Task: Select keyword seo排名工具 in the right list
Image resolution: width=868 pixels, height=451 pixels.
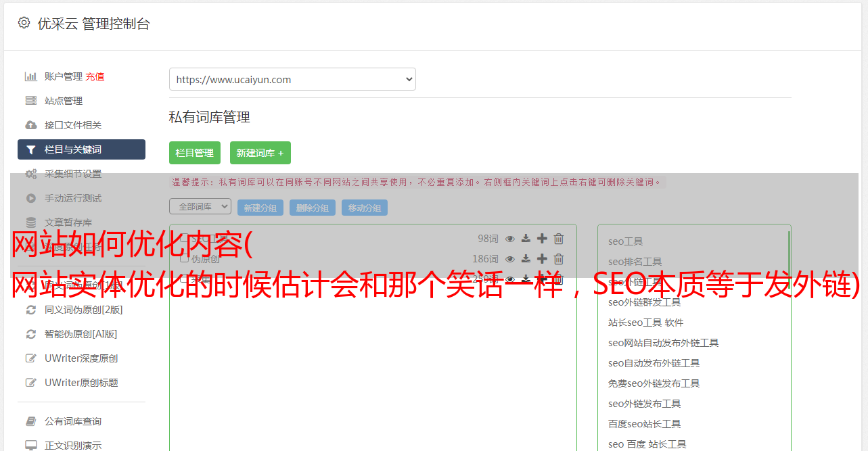Action: [635, 262]
